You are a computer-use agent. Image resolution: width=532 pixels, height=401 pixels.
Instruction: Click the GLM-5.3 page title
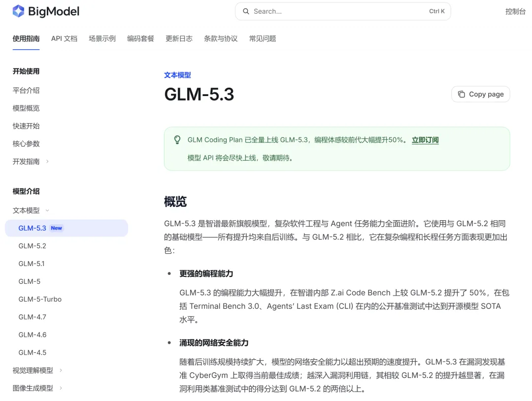point(199,94)
